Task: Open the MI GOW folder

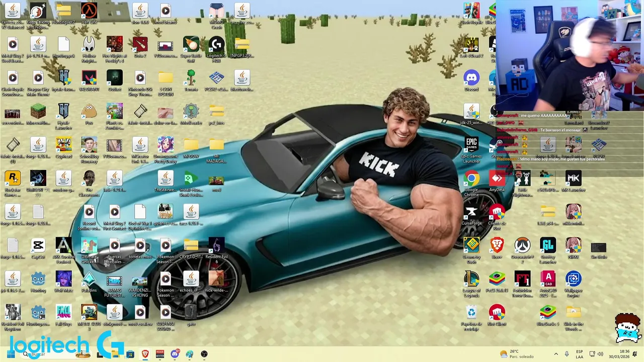Action: click(x=191, y=145)
